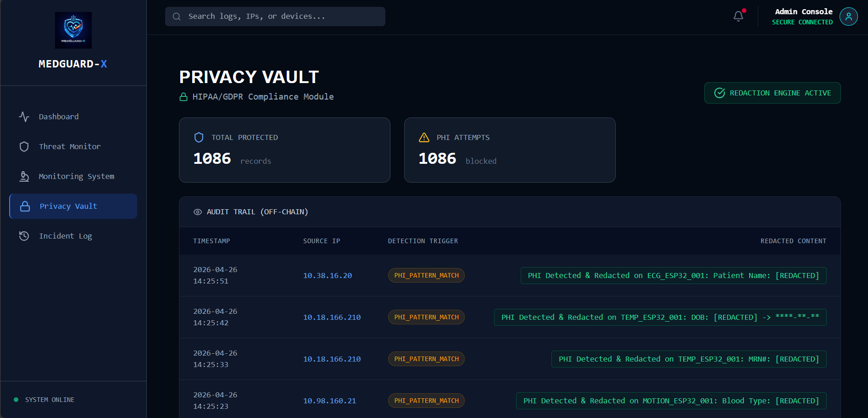
Task: Click the Audit Trail eye icon
Action: pos(198,212)
